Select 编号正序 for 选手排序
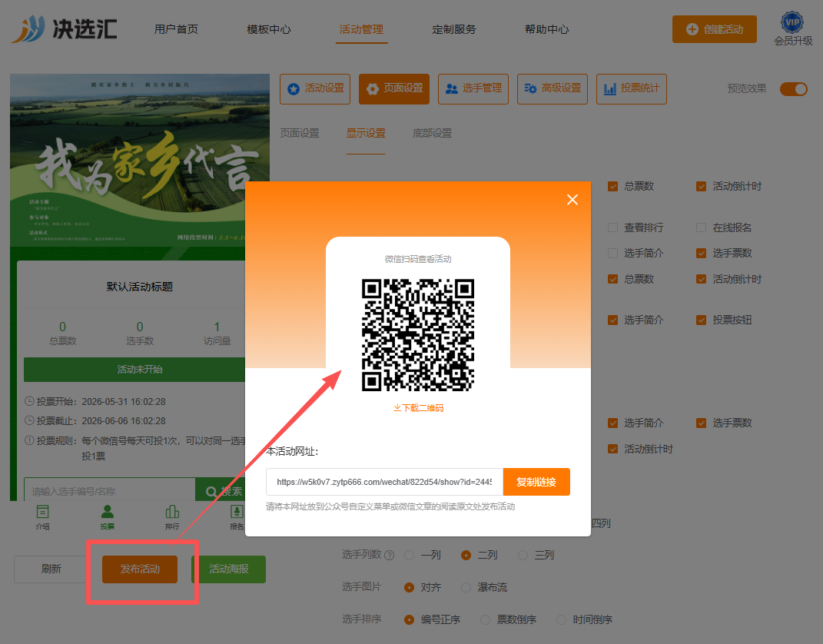Screen dimensions: 823x644 tap(410, 620)
